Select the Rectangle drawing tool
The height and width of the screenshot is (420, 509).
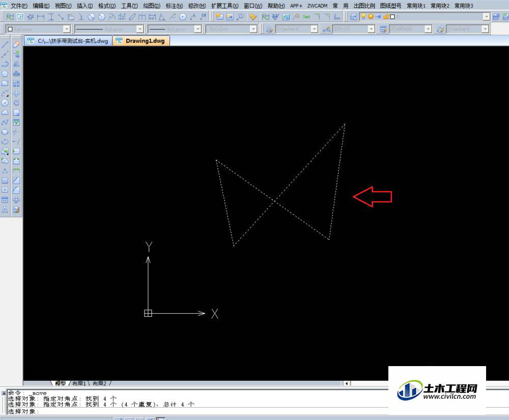coord(5,83)
